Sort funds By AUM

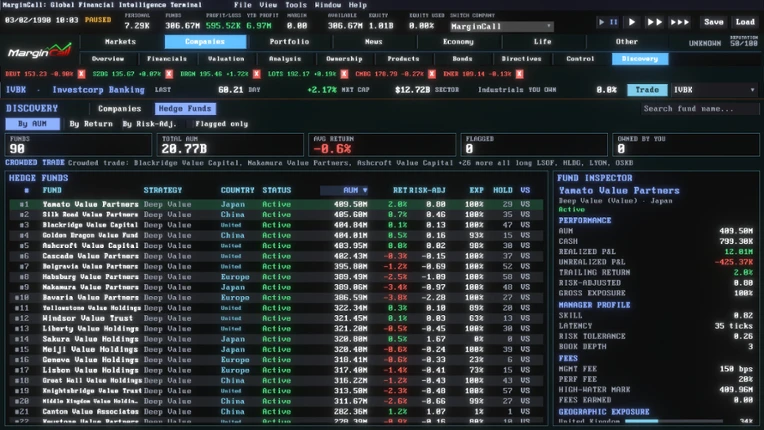point(33,124)
